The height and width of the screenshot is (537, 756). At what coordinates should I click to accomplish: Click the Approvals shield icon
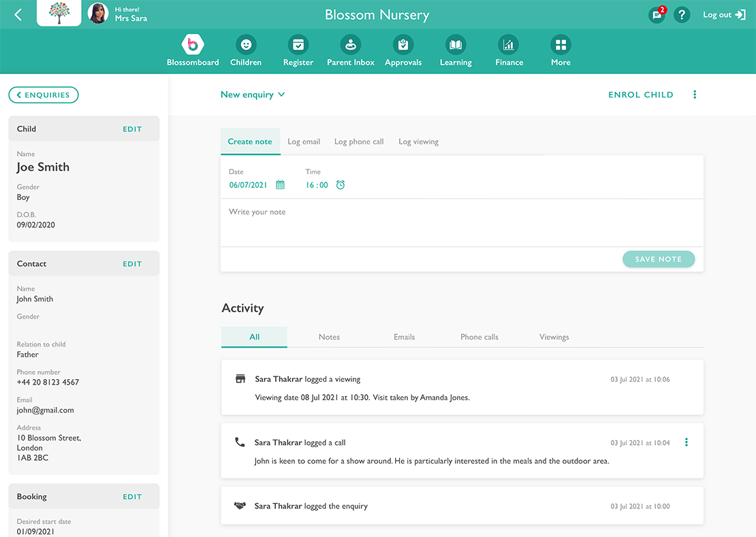click(x=403, y=44)
